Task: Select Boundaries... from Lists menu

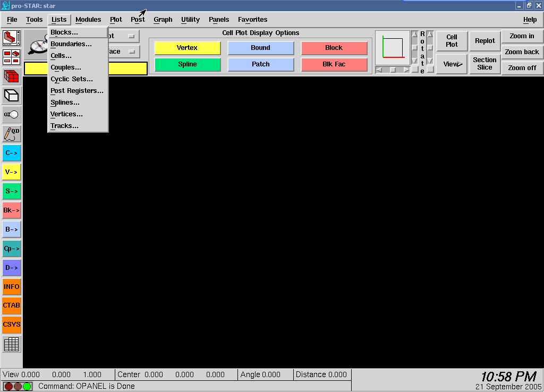Action: coord(78,44)
